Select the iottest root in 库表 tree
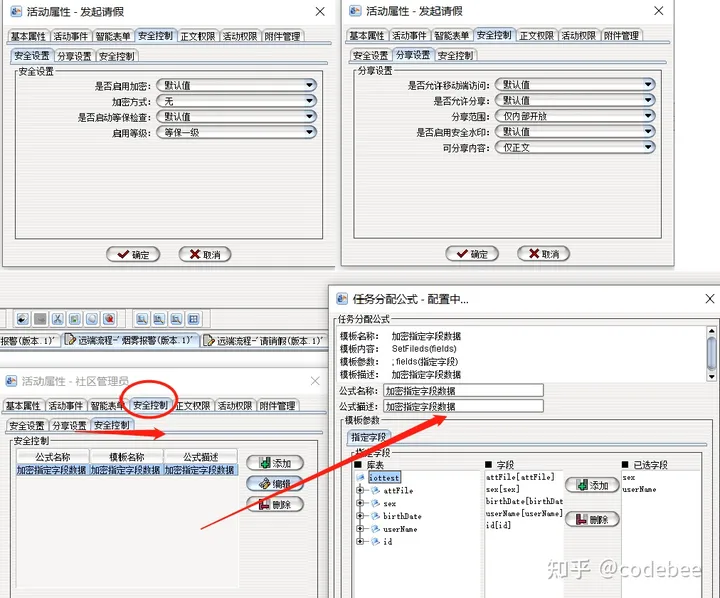This screenshot has height=598, width=720. (x=384, y=478)
